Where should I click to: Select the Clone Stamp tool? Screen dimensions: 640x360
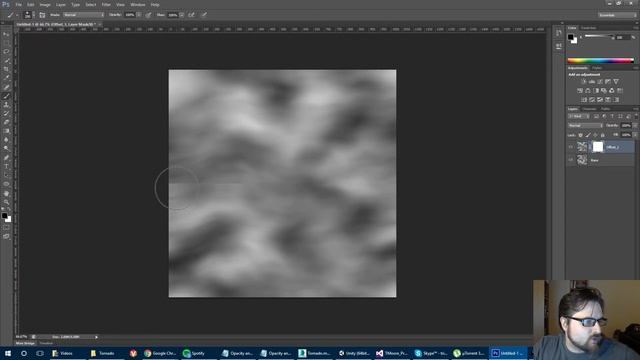(x=7, y=105)
